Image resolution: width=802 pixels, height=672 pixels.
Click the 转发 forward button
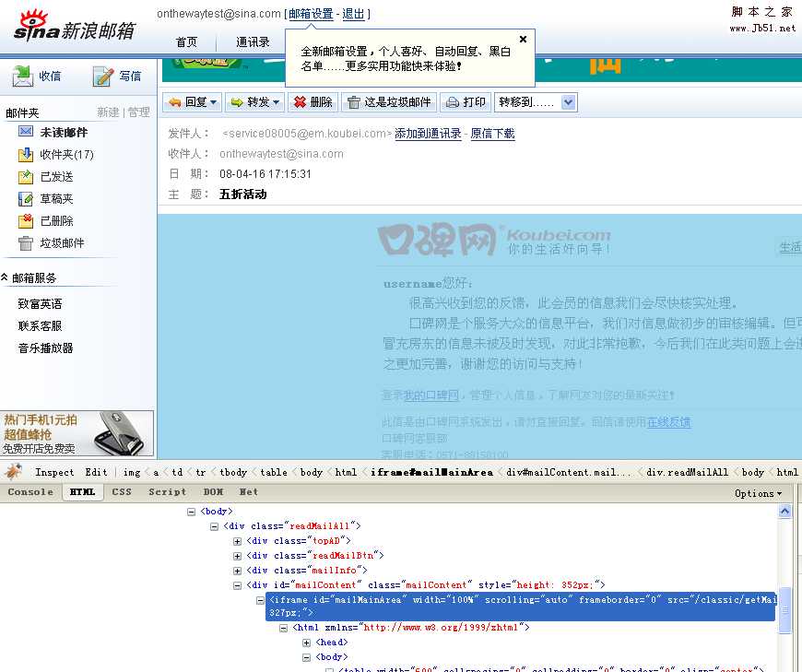pyautogui.click(x=254, y=102)
